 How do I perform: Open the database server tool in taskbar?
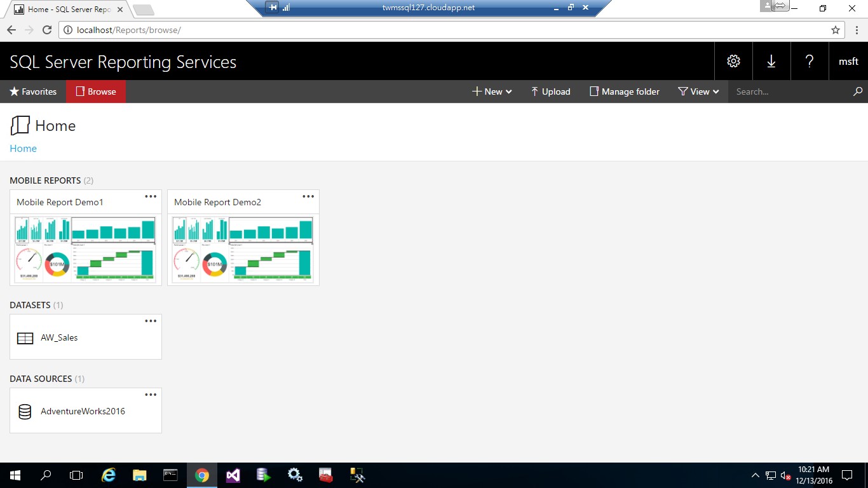264,475
